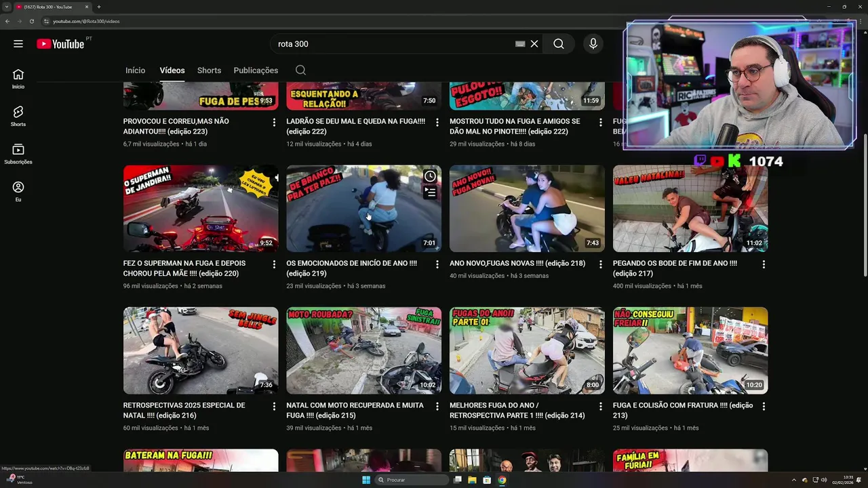The image size is (868, 488).
Task: Reload the page in browser
Action: coord(31,21)
